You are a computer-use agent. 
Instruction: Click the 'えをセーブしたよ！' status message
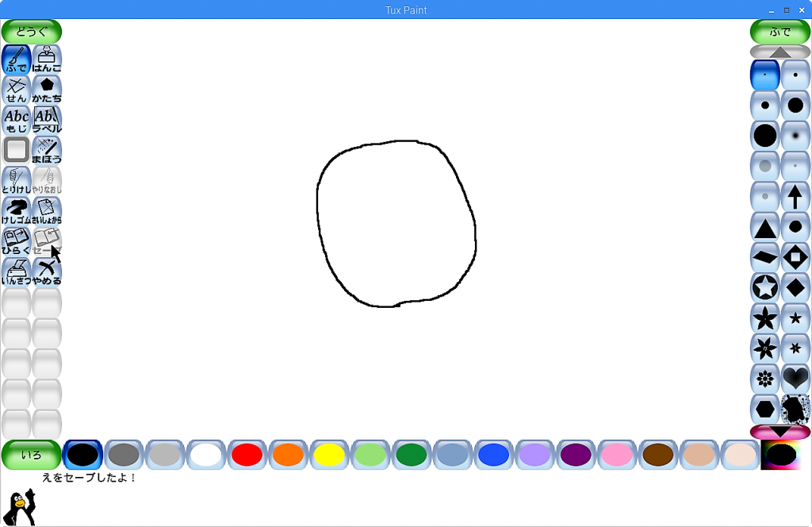click(89, 478)
